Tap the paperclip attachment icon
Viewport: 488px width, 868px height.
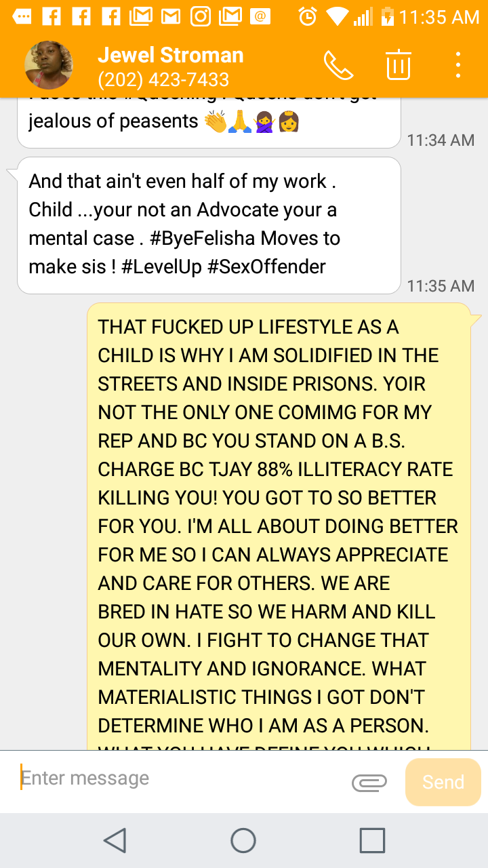369,783
